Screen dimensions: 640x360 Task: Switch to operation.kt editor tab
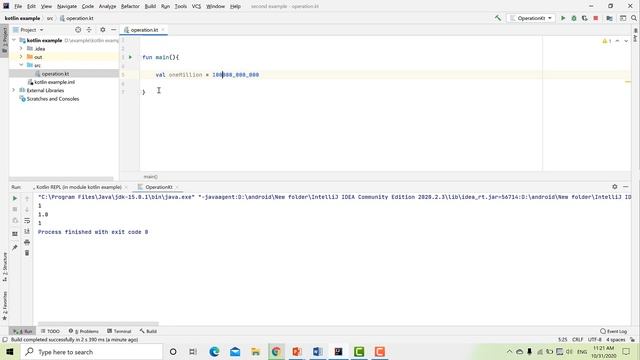[x=144, y=30]
